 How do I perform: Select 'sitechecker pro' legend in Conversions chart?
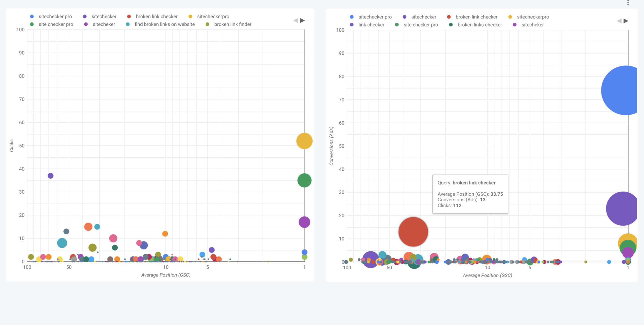pyautogui.click(x=371, y=17)
